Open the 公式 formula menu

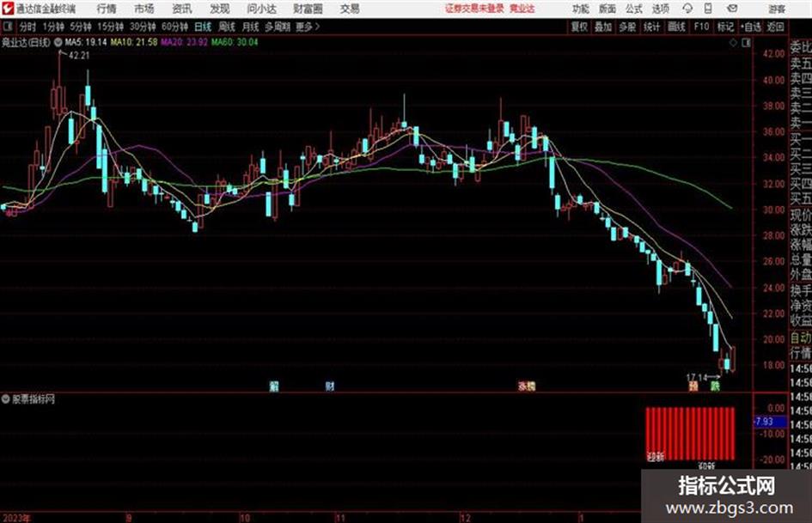[634, 9]
